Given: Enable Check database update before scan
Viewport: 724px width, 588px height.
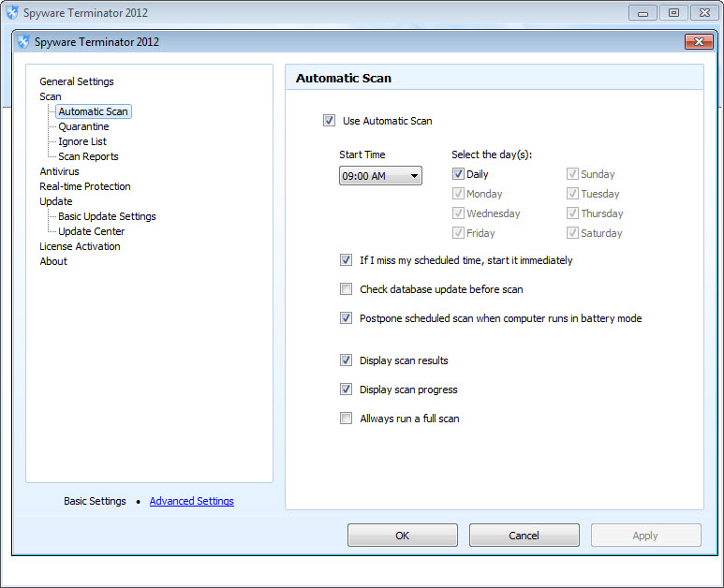Looking at the screenshot, I should click(346, 289).
